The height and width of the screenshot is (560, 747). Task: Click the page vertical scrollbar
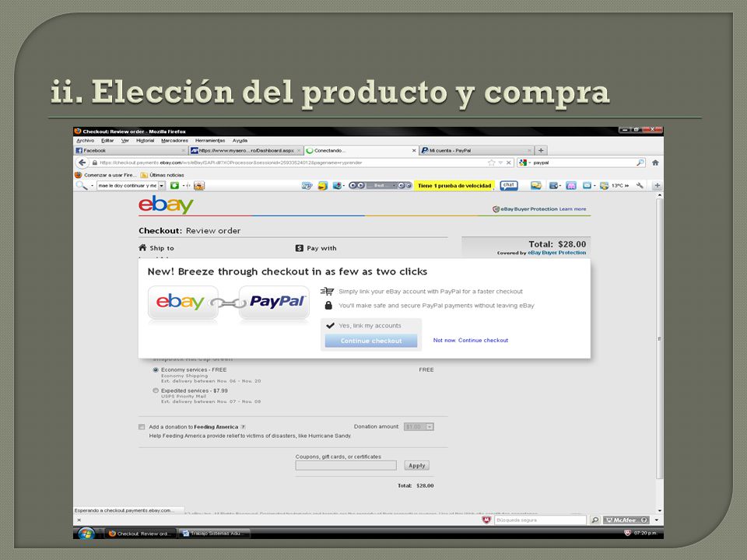pyautogui.click(x=659, y=338)
